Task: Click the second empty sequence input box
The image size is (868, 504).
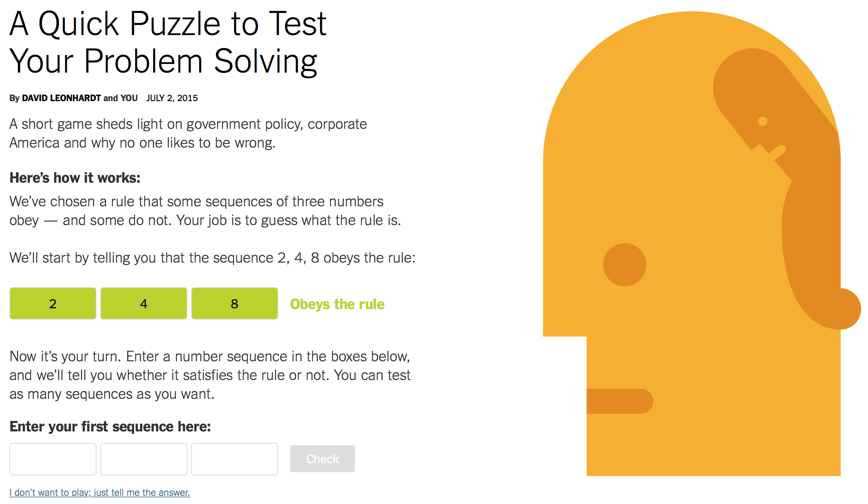Action: coord(143,459)
